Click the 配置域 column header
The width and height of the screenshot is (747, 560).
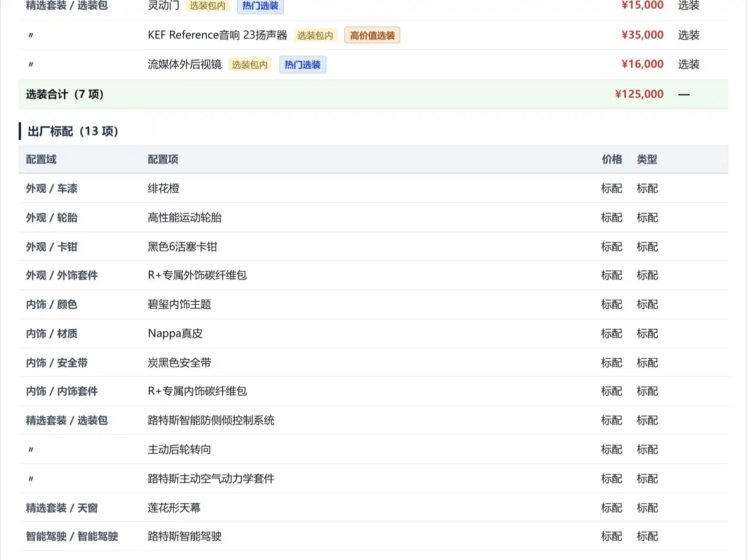41,159
